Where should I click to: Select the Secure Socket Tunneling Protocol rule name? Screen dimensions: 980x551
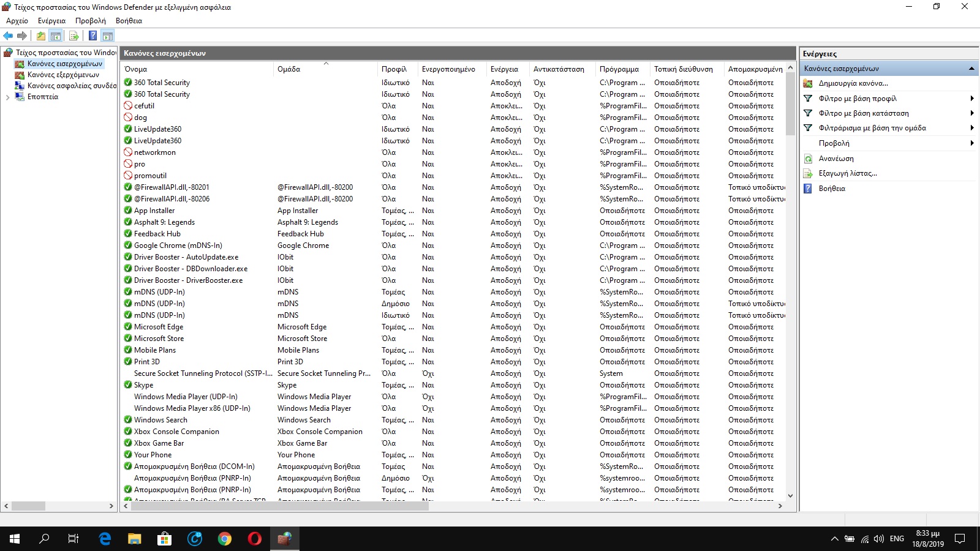203,373
